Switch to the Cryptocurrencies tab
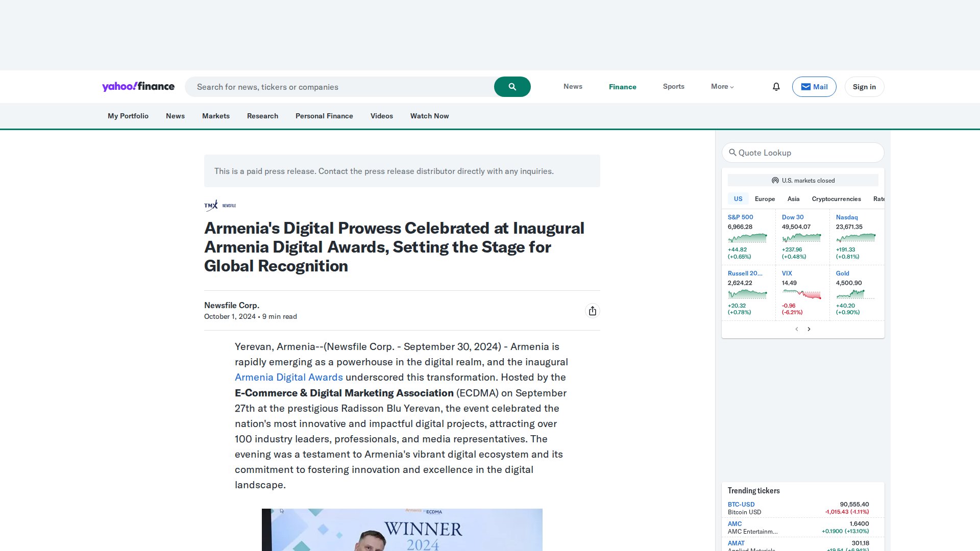Viewport: 980px width, 551px height. click(836, 199)
